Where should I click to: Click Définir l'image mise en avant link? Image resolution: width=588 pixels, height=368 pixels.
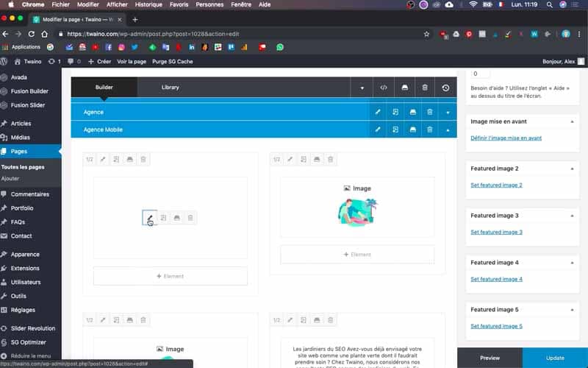[x=506, y=138]
